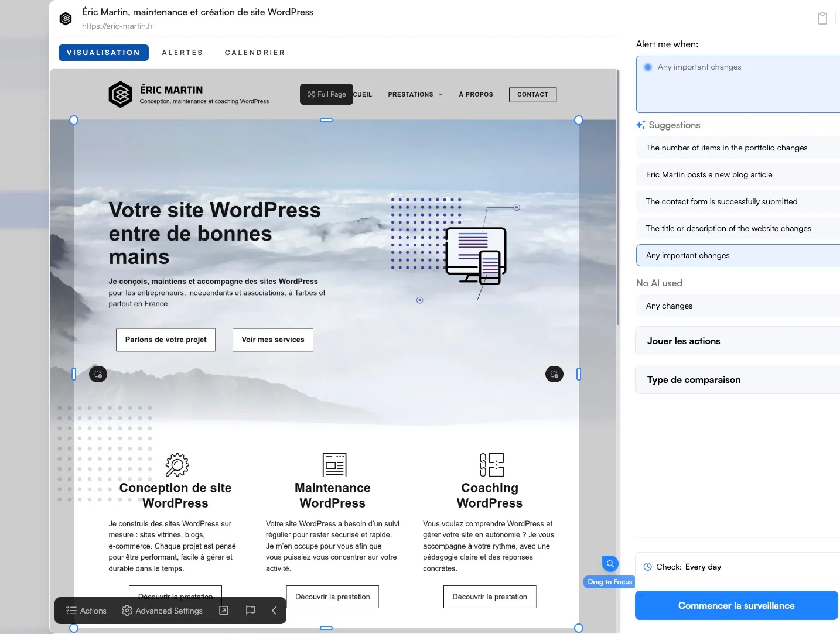The image size is (840, 634).
Task: Click the flag icon in bottom toolbar
Action: (x=251, y=611)
